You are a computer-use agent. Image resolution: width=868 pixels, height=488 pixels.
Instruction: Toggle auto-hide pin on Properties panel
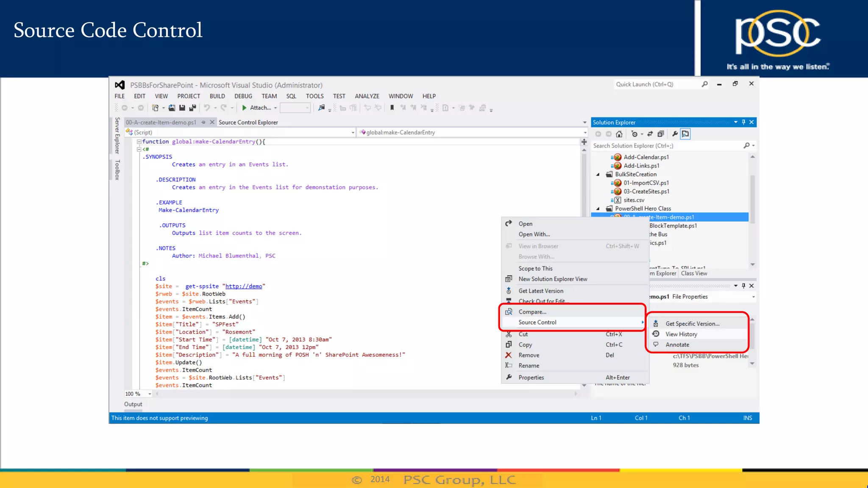[743, 286]
